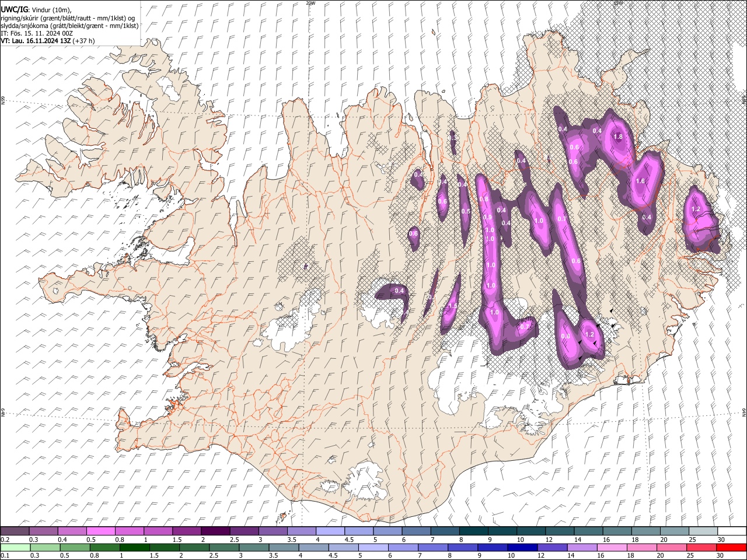Select the '0.8' label in the lower legend
Image resolution: width=747 pixels, height=560 pixels.
94,556
